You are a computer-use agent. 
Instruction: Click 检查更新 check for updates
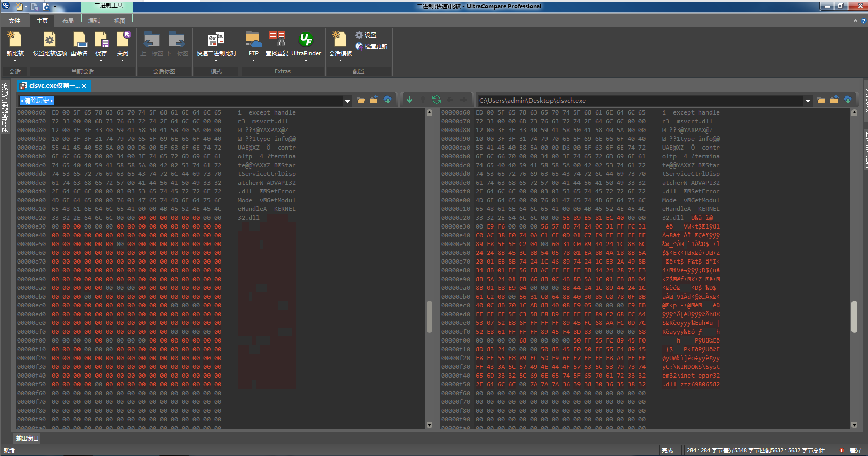[x=371, y=46]
